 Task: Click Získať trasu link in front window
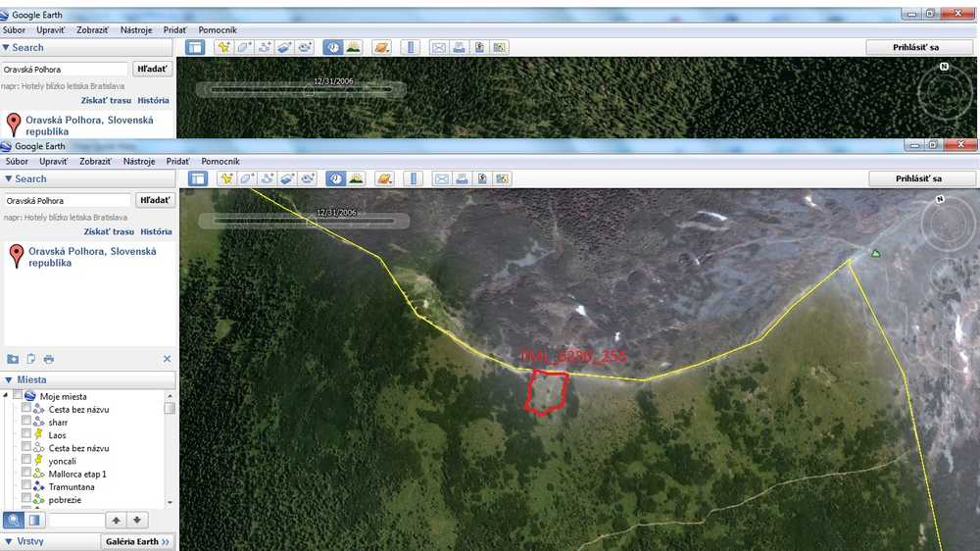[x=109, y=231]
